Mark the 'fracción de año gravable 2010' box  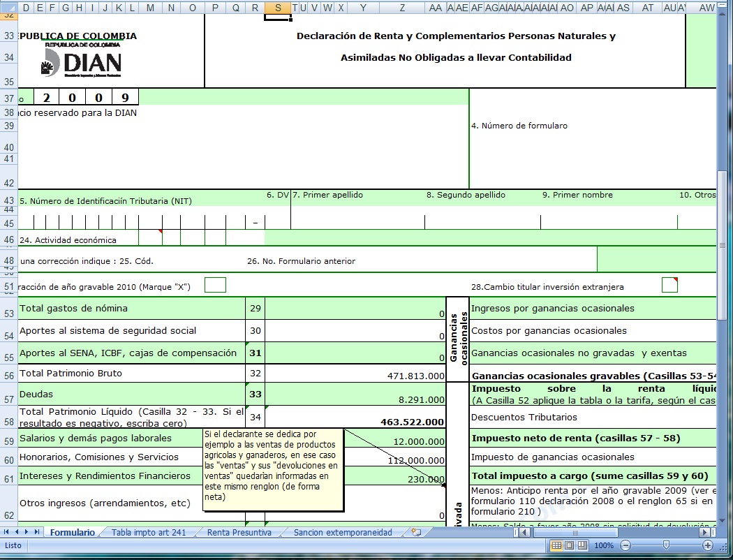(215, 285)
